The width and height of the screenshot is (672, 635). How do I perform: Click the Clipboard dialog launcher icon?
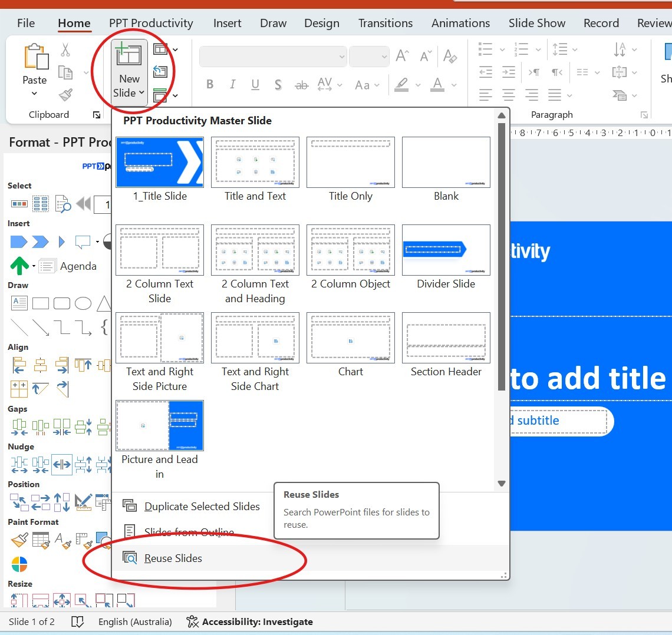pyautogui.click(x=97, y=115)
